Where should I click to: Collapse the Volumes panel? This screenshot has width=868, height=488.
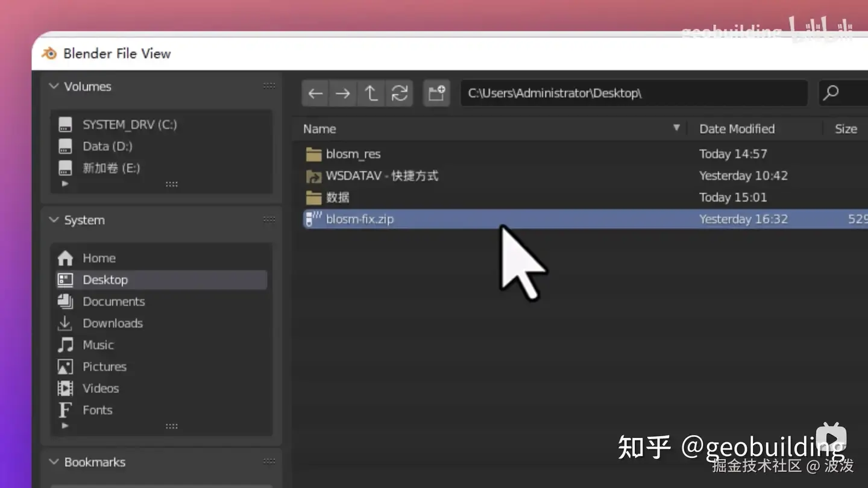[54, 86]
